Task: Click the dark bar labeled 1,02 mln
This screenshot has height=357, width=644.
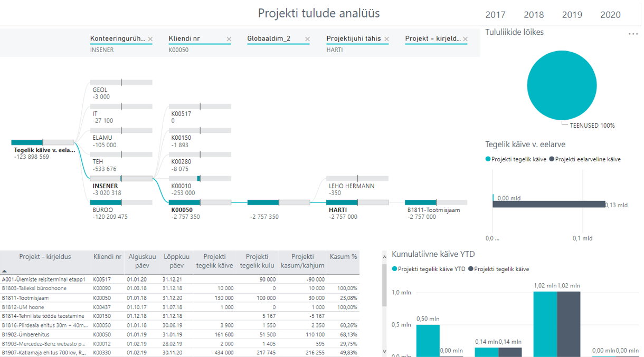Action: (x=569, y=324)
